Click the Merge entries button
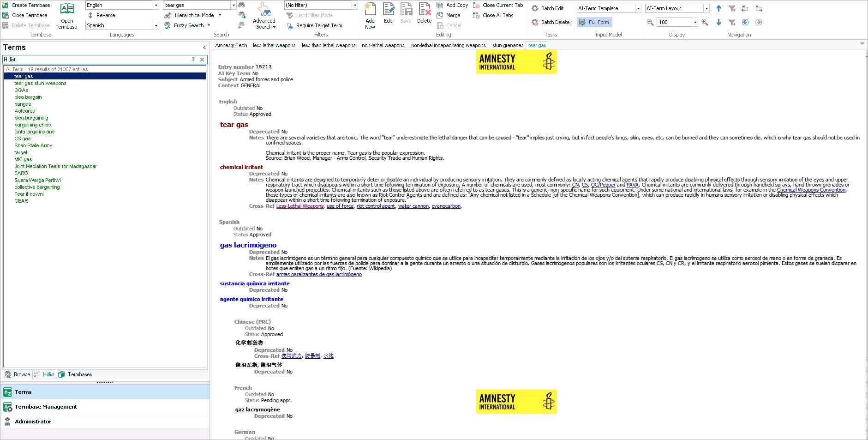Screen dimensions: 868x440 pos(449,15)
